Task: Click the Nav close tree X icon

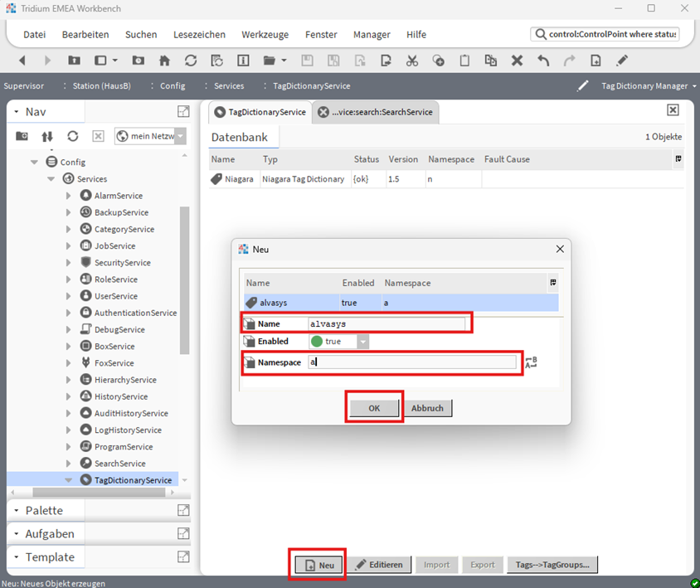Action: [x=98, y=136]
